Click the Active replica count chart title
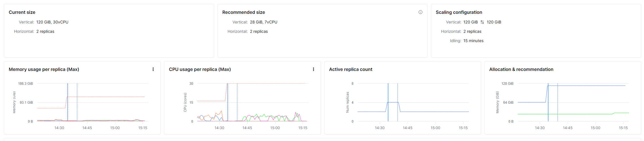The image size is (644, 141). click(351, 69)
